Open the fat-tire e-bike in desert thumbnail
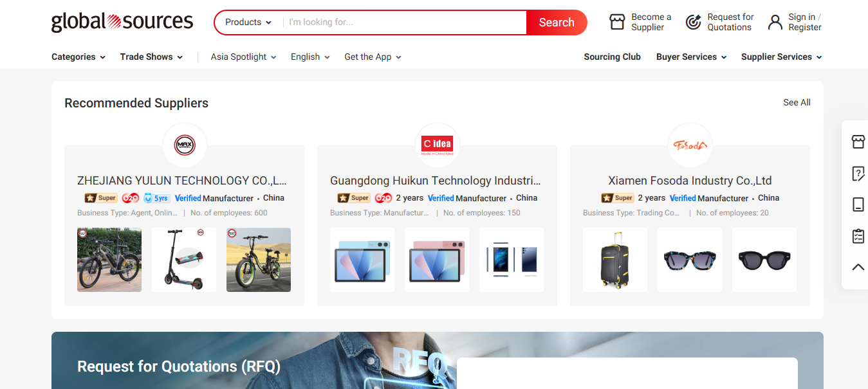 pos(259,260)
